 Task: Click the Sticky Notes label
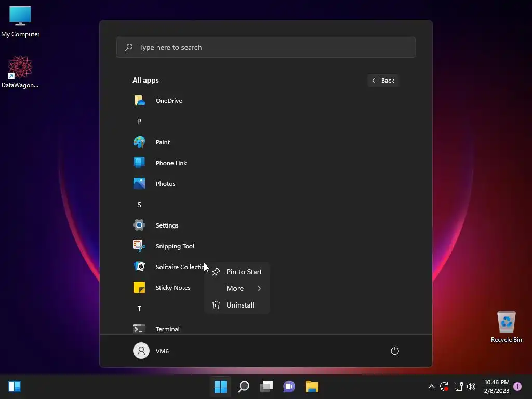coord(173,288)
